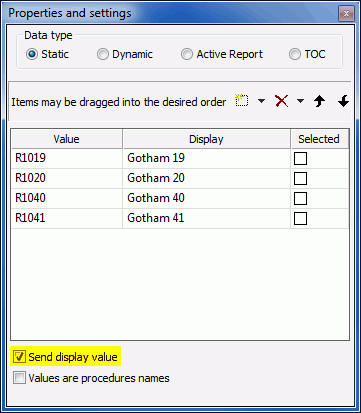
Task: Click the Display column header
Action: [x=206, y=139]
